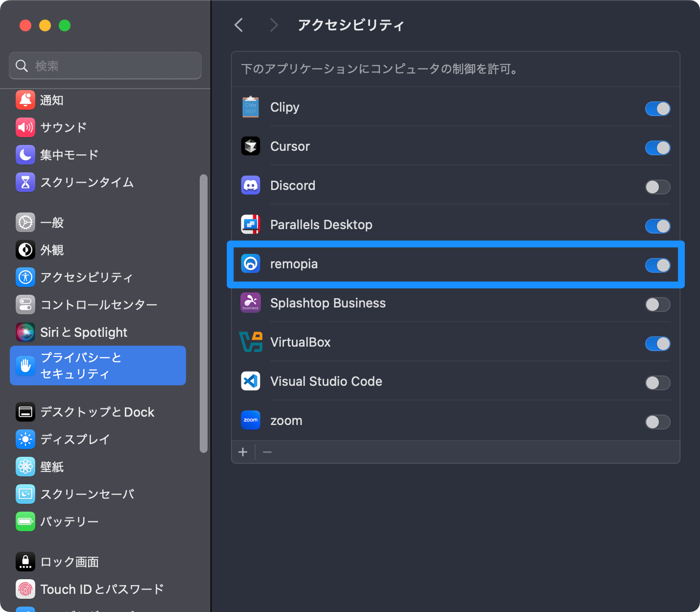Click the アクセシビリティ page title

pos(351,25)
